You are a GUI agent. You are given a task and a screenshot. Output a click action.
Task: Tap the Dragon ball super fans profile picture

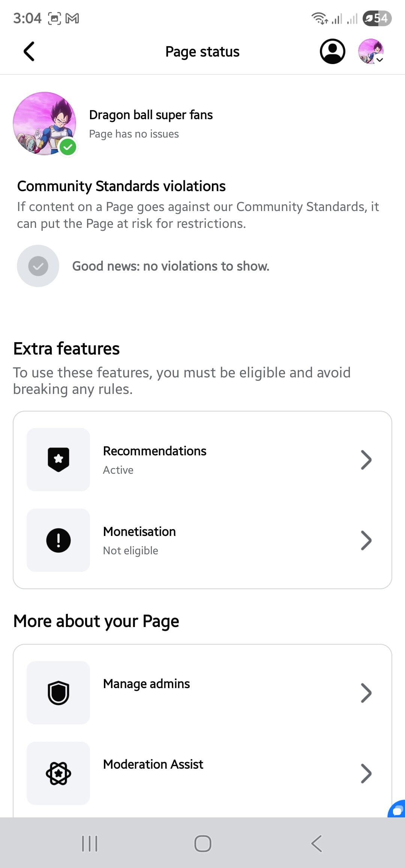point(44,123)
